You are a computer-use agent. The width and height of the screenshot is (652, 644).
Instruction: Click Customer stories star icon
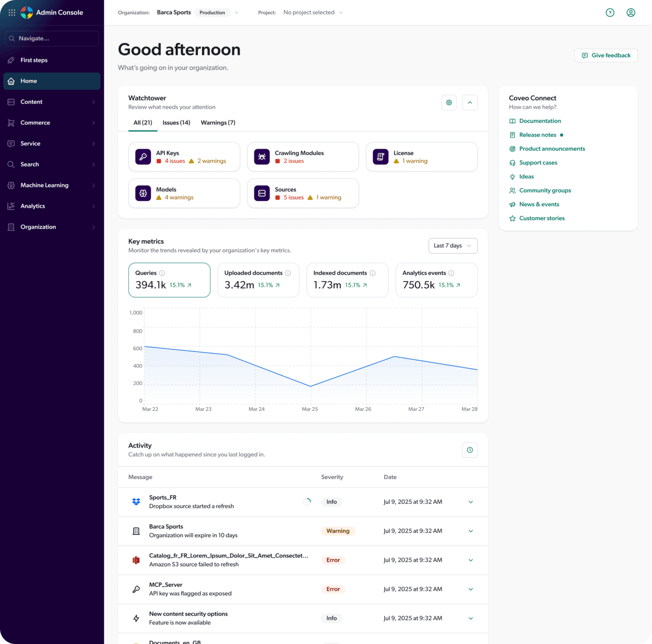pos(513,219)
